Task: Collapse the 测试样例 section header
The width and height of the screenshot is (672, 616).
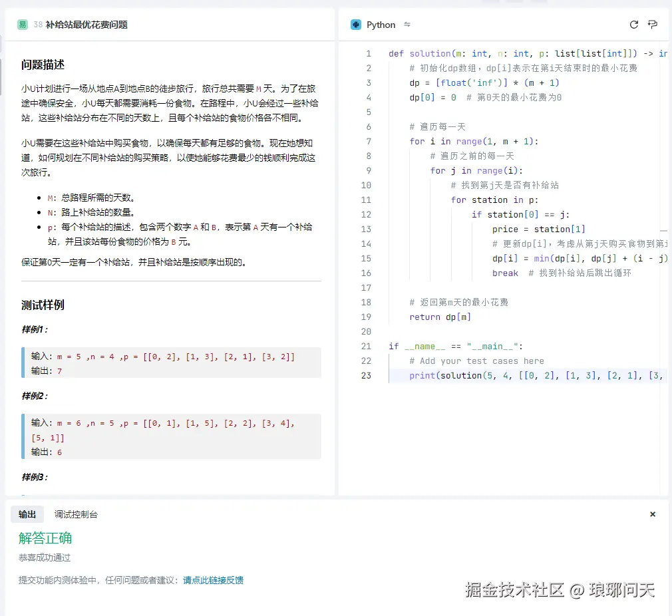Action: pos(41,305)
